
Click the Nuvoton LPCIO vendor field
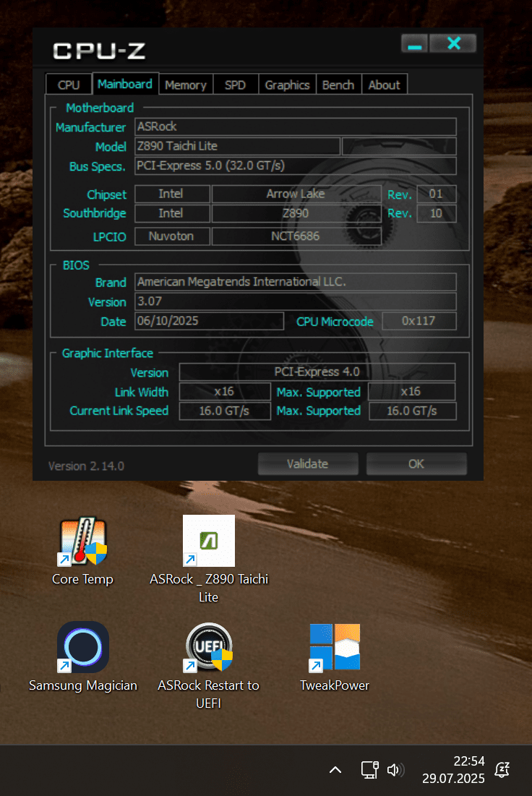[172, 236]
